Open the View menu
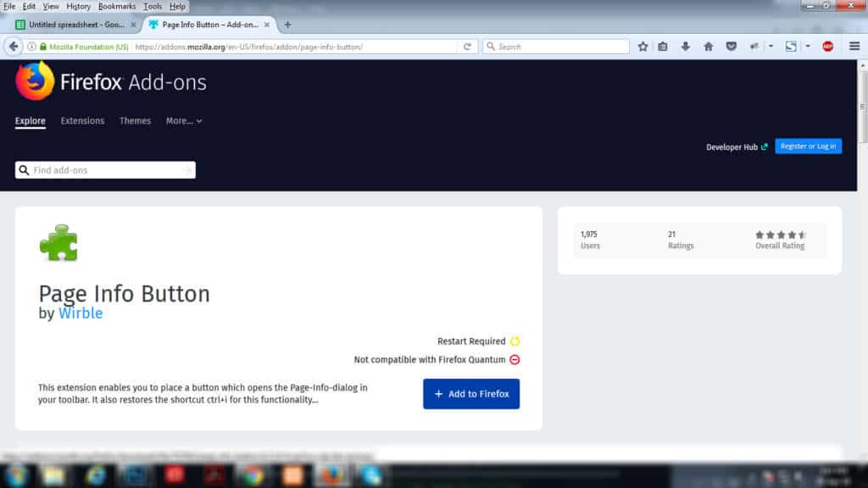The image size is (868, 488). 51,7
